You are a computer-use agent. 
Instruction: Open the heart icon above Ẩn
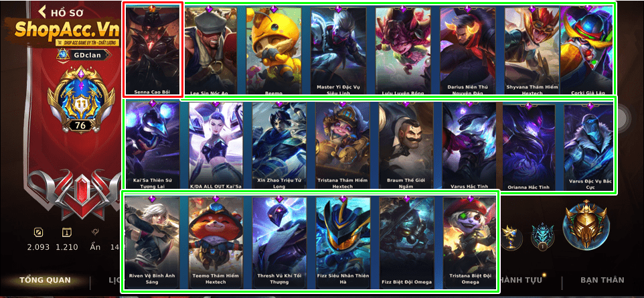point(95,232)
